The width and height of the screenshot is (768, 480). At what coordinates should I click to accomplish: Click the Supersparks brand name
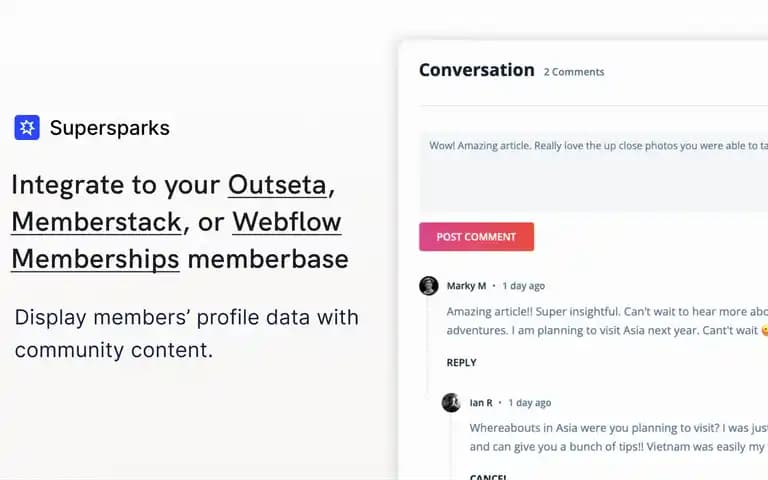110,128
